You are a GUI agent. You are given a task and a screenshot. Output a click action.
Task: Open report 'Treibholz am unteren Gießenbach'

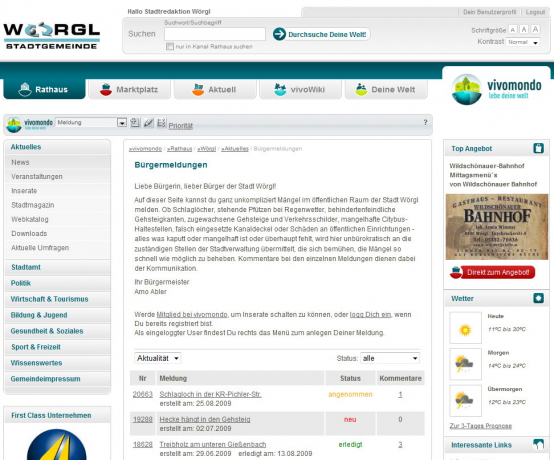pyautogui.click(x=213, y=444)
